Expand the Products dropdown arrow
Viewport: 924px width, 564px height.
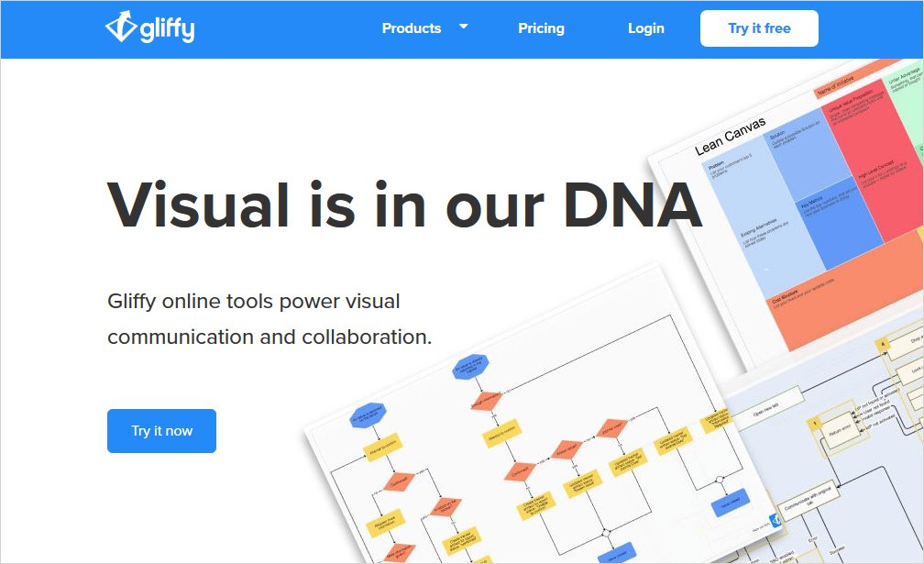[463, 27]
